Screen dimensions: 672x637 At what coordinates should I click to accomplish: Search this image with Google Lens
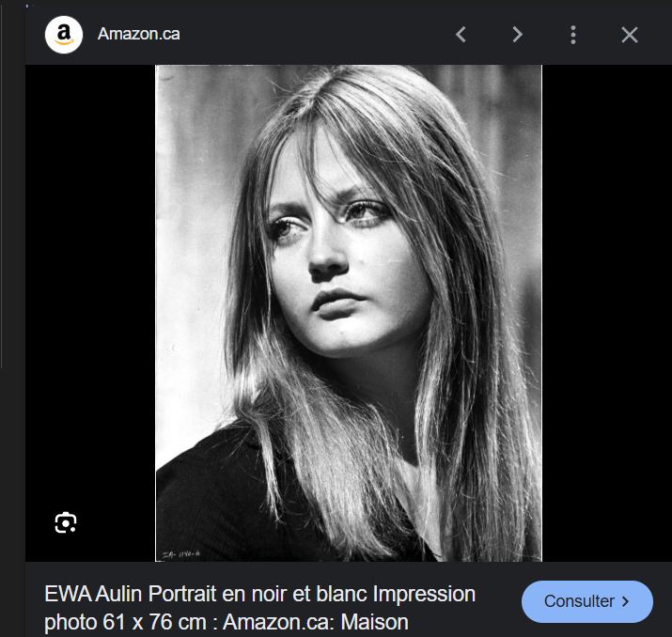point(65,523)
